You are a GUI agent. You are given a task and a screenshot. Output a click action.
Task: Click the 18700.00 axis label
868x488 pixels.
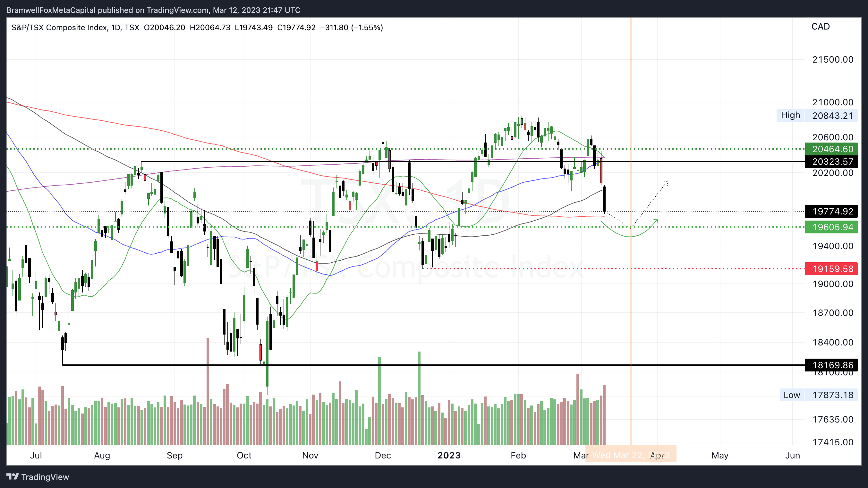coord(833,313)
